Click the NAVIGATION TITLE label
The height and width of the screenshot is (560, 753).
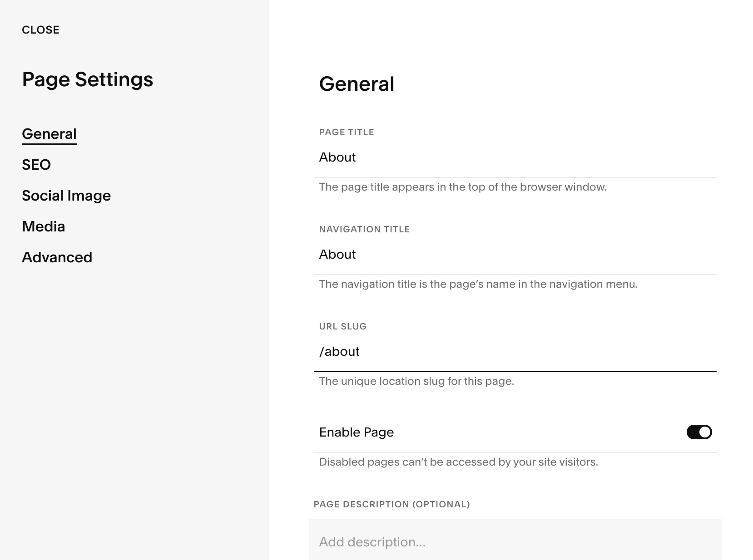[x=364, y=229]
